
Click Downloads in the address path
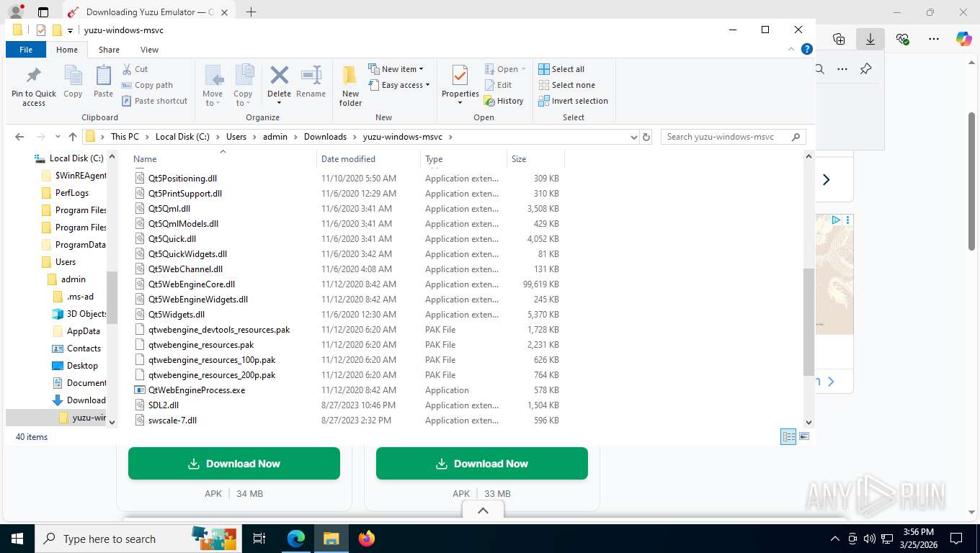pyautogui.click(x=325, y=137)
